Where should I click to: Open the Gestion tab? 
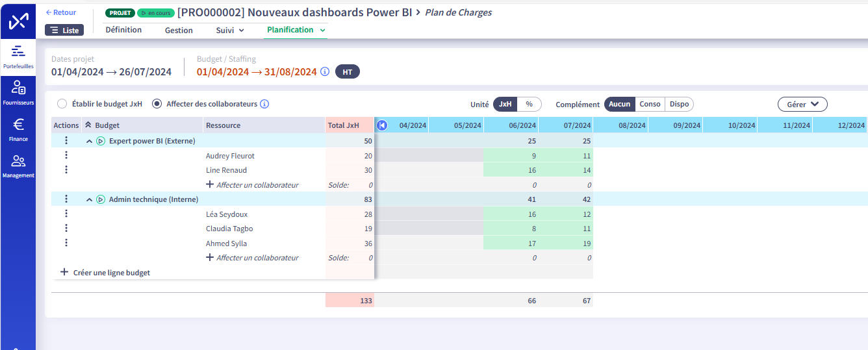[x=179, y=30]
